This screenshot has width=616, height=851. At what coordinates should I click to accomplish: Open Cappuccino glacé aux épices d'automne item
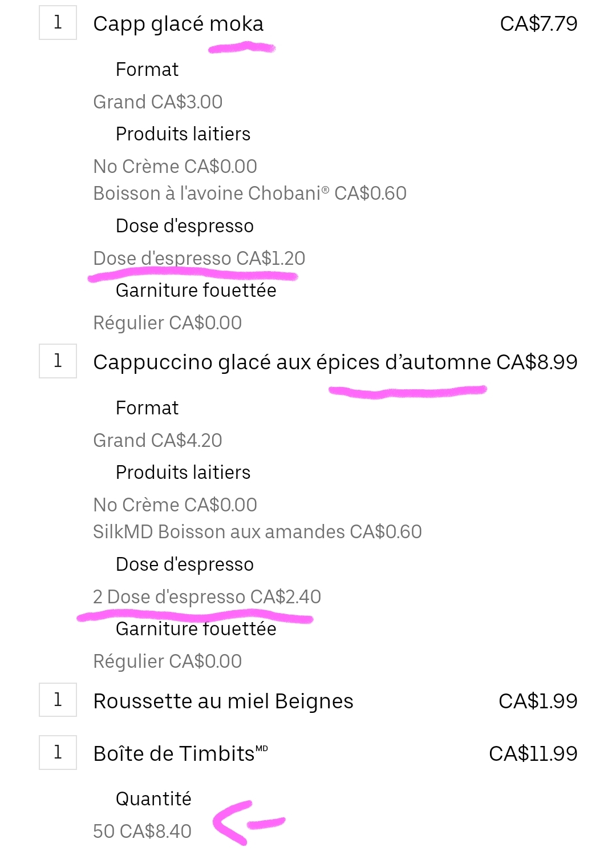pyautogui.click(x=291, y=362)
